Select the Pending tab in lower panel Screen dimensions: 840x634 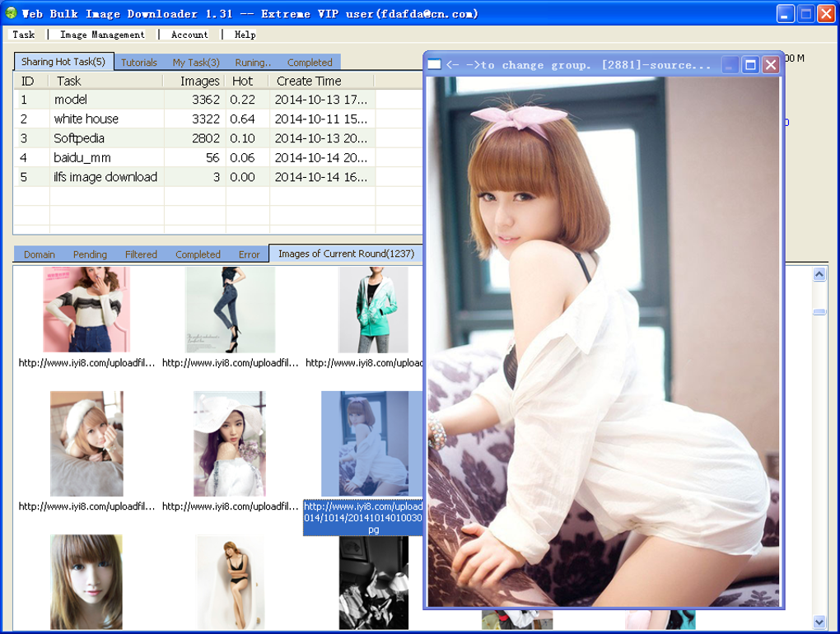(90, 254)
